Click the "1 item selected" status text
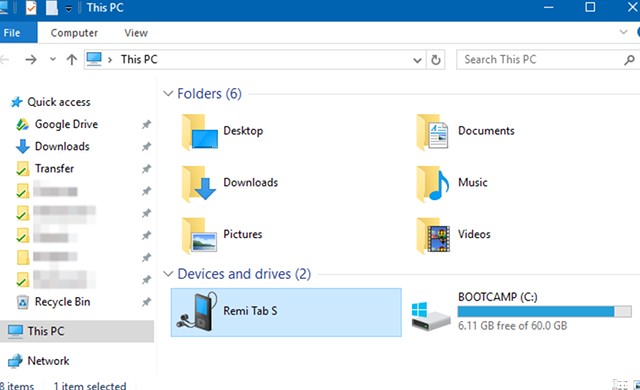 point(90,386)
